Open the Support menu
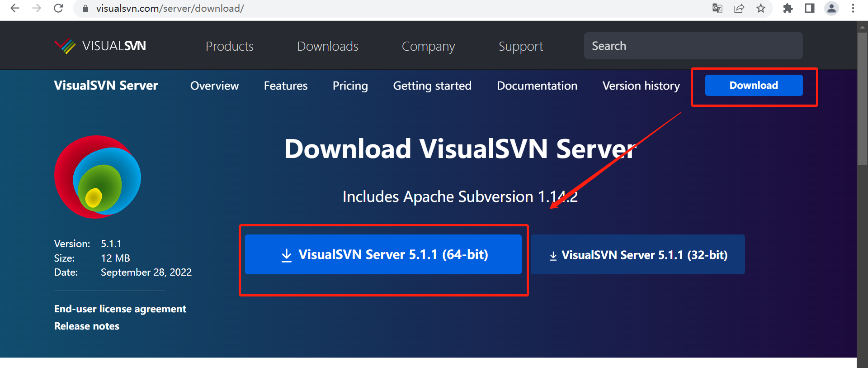868x368 pixels. (x=521, y=46)
